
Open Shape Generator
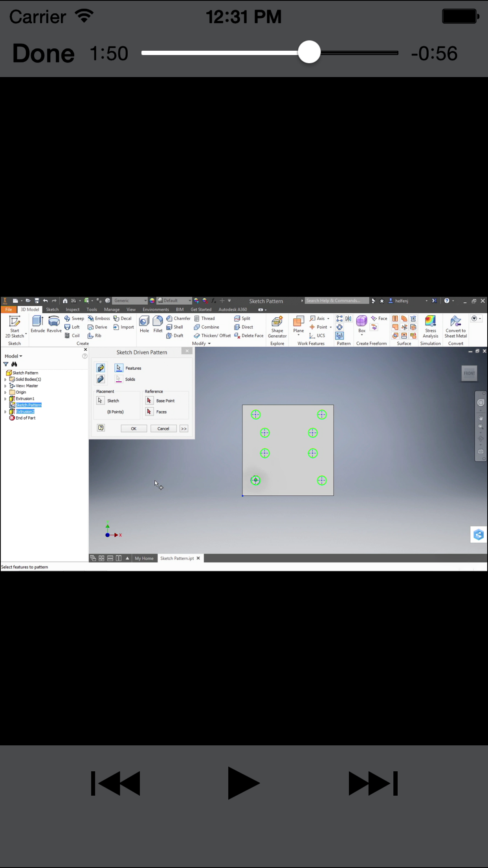(277, 327)
